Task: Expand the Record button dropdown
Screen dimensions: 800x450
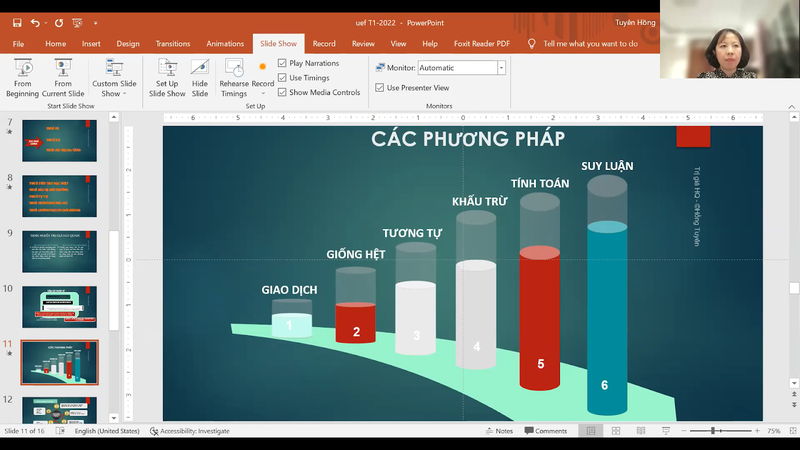Action: pyautogui.click(x=263, y=94)
